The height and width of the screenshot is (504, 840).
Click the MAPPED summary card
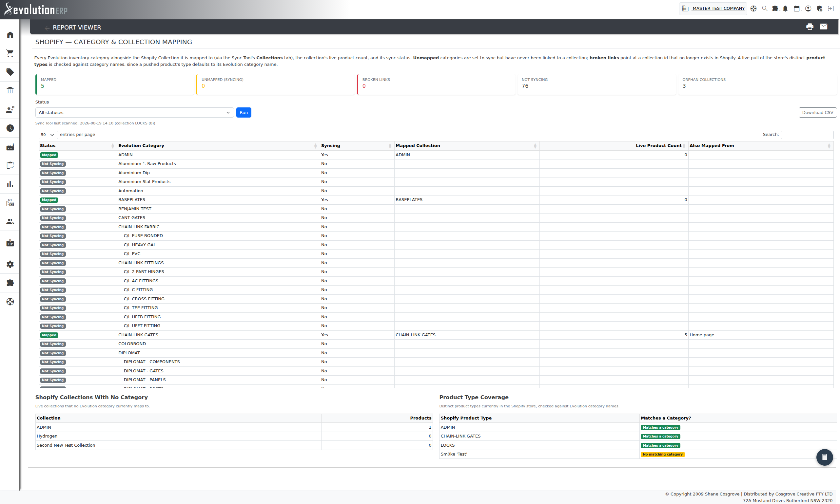click(x=114, y=84)
